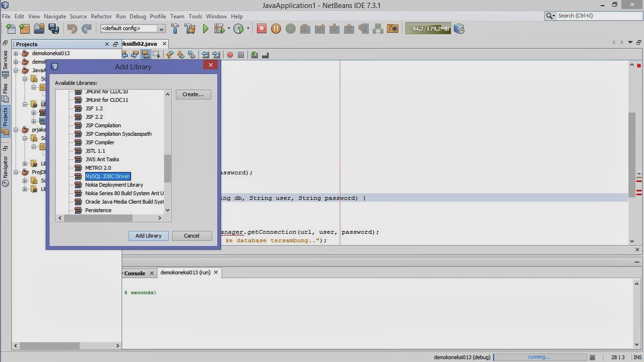
Task: Collapse the ProjDB project node
Action: coord(16,172)
